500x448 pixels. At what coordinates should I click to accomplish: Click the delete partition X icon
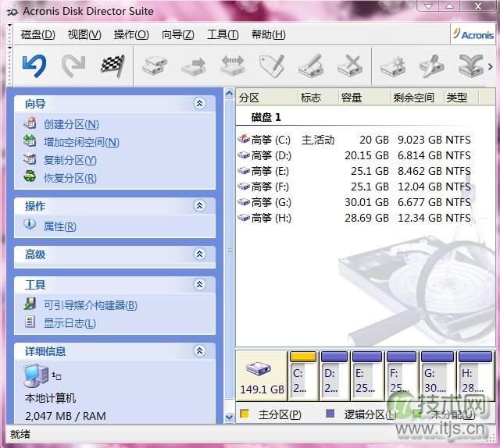coord(350,66)
